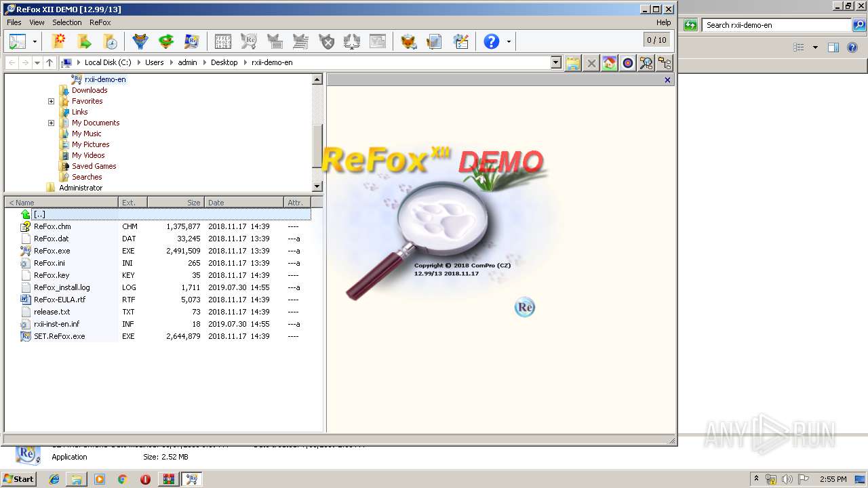Open the Windows Start menu
Image resolution: width=868 pixels, height=488 pixels.
(x=18, y=479)
